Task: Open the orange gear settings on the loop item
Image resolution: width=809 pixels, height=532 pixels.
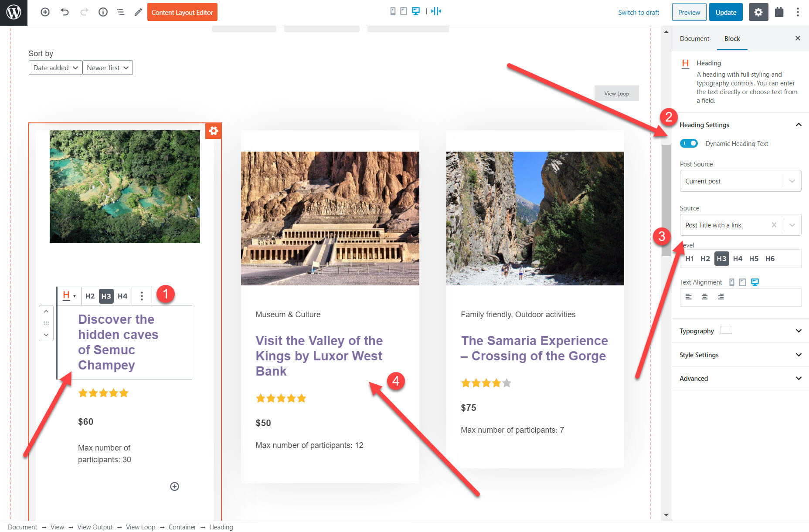Action: tap(214, 131)
